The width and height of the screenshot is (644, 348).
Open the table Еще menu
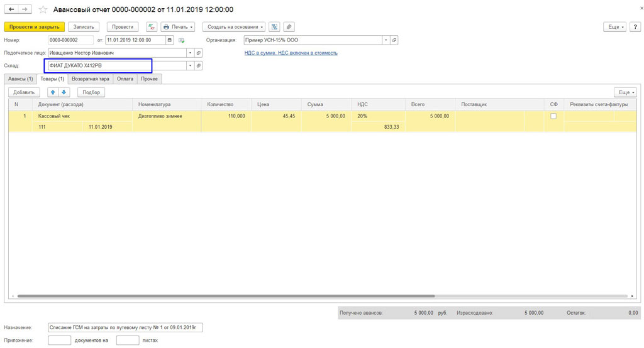point(625,92)
